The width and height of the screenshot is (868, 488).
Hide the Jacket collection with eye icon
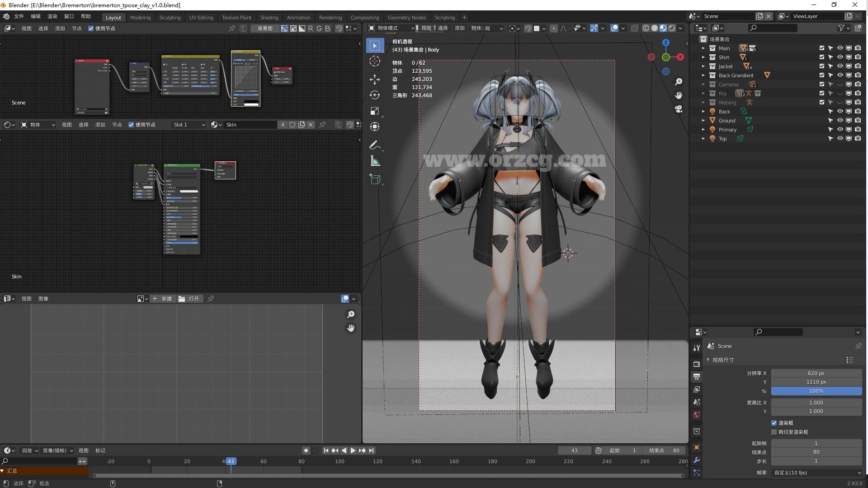point(840,66)
